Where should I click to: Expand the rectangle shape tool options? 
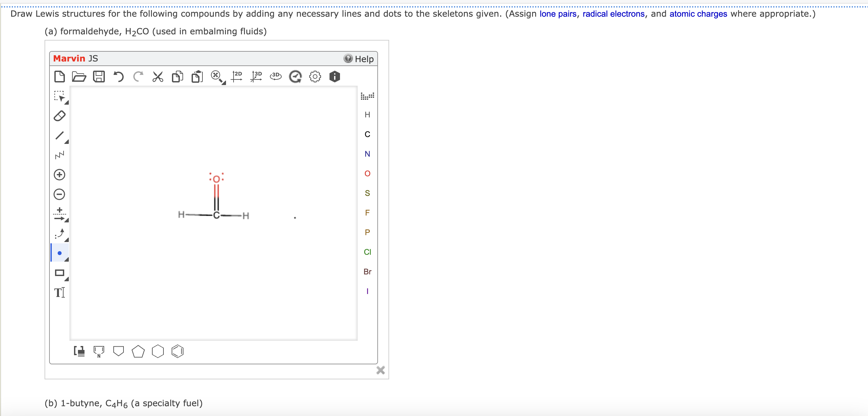[x=67, y=279]
